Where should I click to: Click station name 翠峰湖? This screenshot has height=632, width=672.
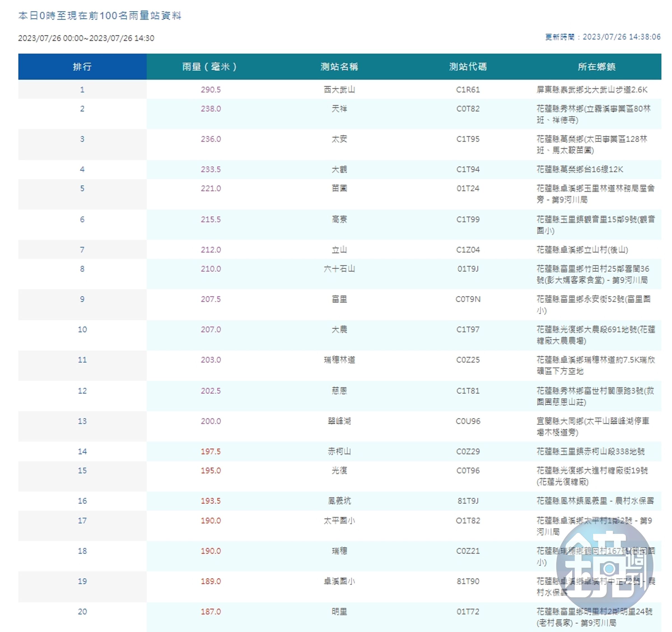(339, 421)
